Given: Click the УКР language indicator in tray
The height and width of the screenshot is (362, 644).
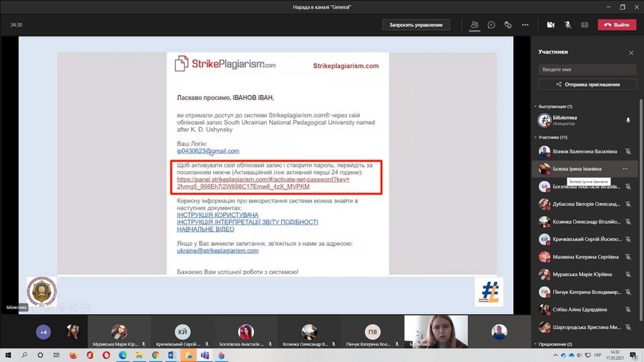Looking at the screenshot, I should (x=598, y=355).
